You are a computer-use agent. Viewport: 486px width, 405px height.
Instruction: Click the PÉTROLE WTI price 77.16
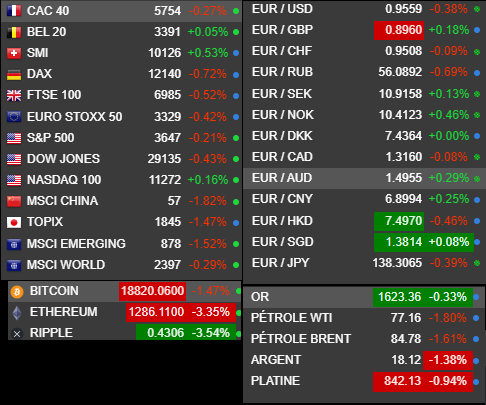coord(406,318)
